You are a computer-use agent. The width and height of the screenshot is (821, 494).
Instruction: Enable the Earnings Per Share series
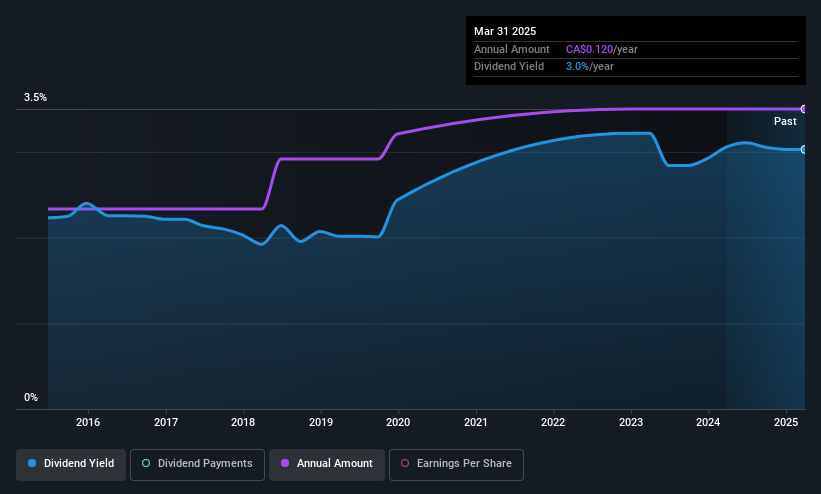coord(462,464)
